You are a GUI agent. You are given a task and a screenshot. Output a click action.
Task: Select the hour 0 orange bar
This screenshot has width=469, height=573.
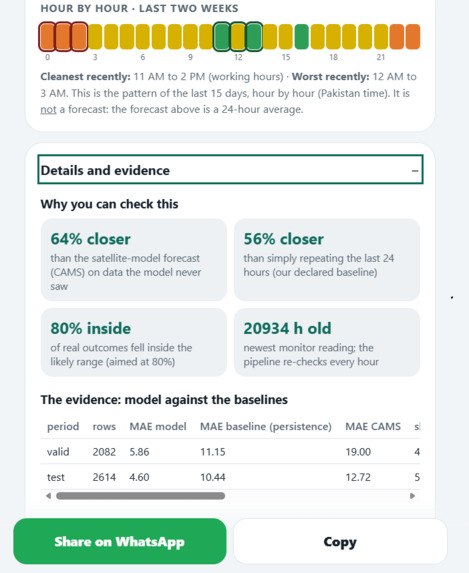(47, 37)
